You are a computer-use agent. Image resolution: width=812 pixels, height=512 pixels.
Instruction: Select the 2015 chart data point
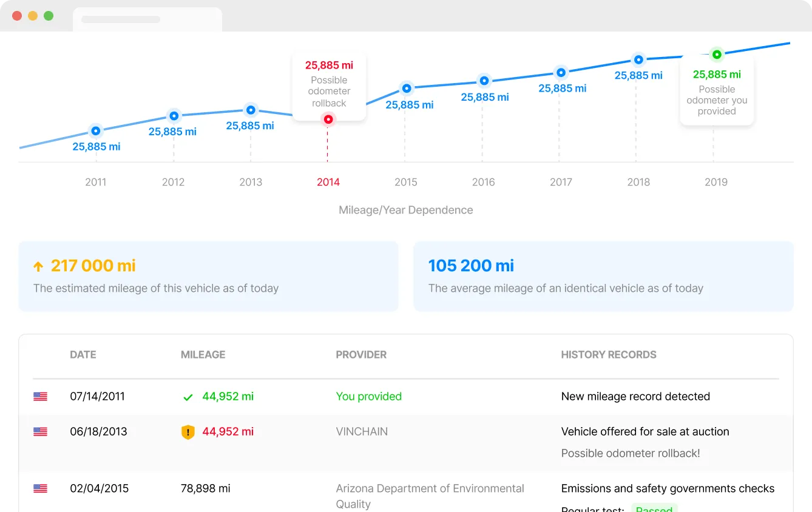click(407, 89)
